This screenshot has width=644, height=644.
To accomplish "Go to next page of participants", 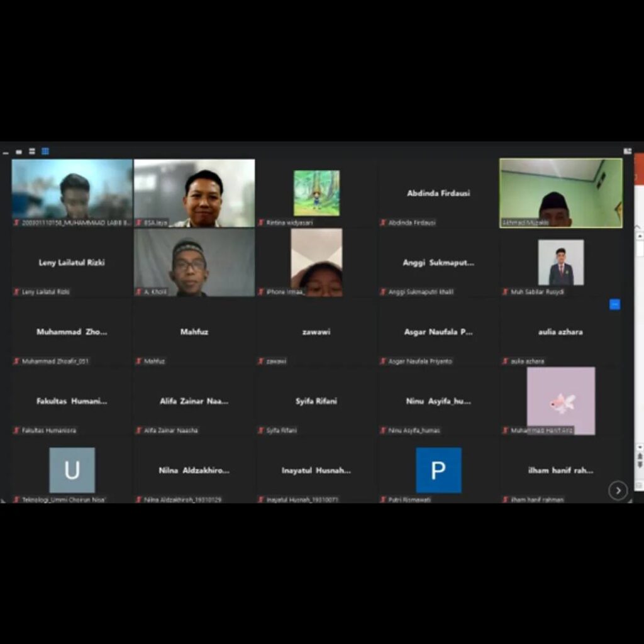I will (618, 490).
